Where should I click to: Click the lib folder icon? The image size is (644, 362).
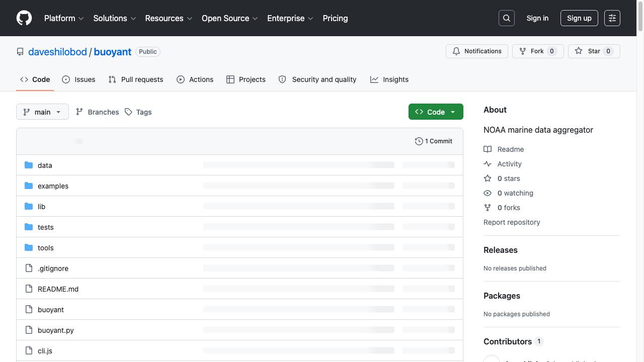(x=29, y=206)
